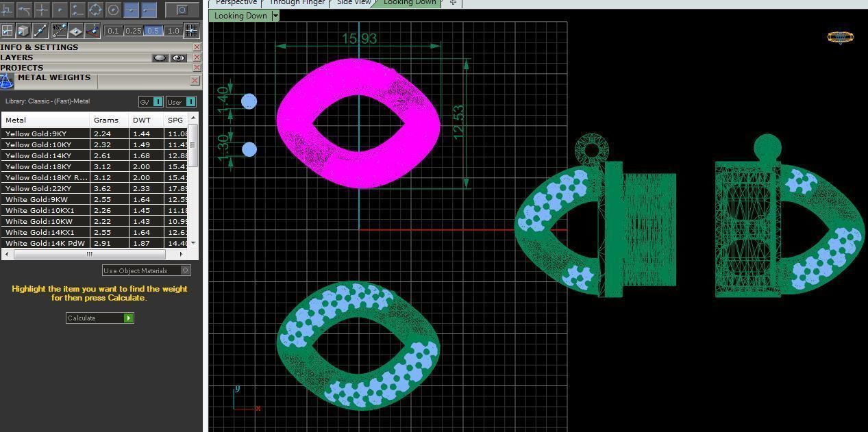Expand the INFO & SETTINGS panel
The width and height of the screenshot is (868, 432).
96,47
